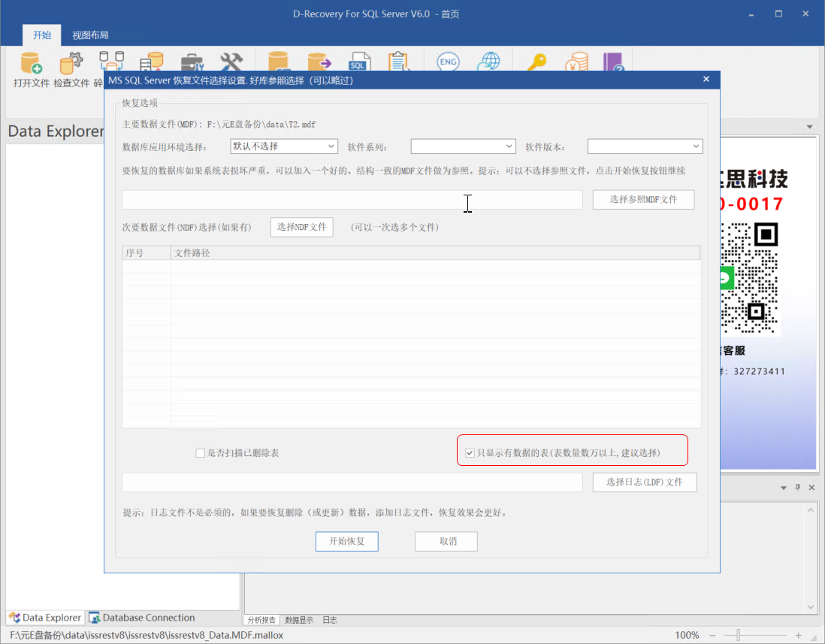This screenshot has height=644, width=825.
Task: Open the 日志 tab
Action: 329,620
